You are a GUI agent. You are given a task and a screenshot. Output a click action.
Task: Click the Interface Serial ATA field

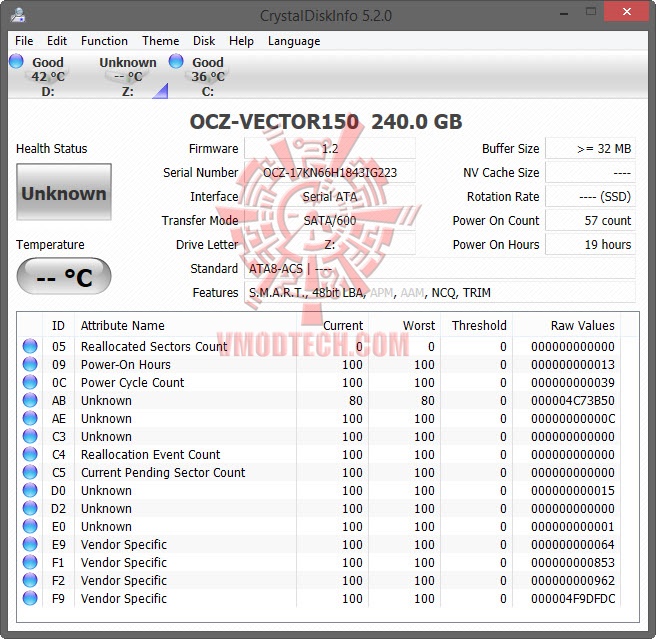click(x=330, y=196)
